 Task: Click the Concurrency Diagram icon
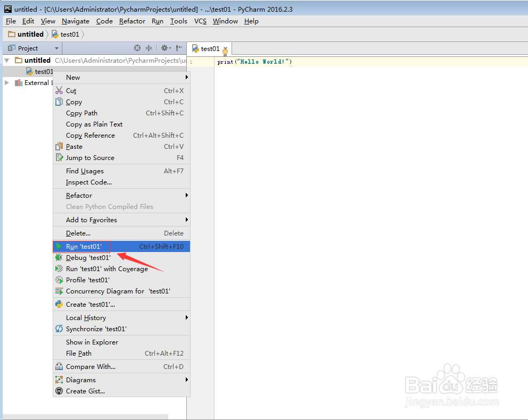tap(59, 291)
